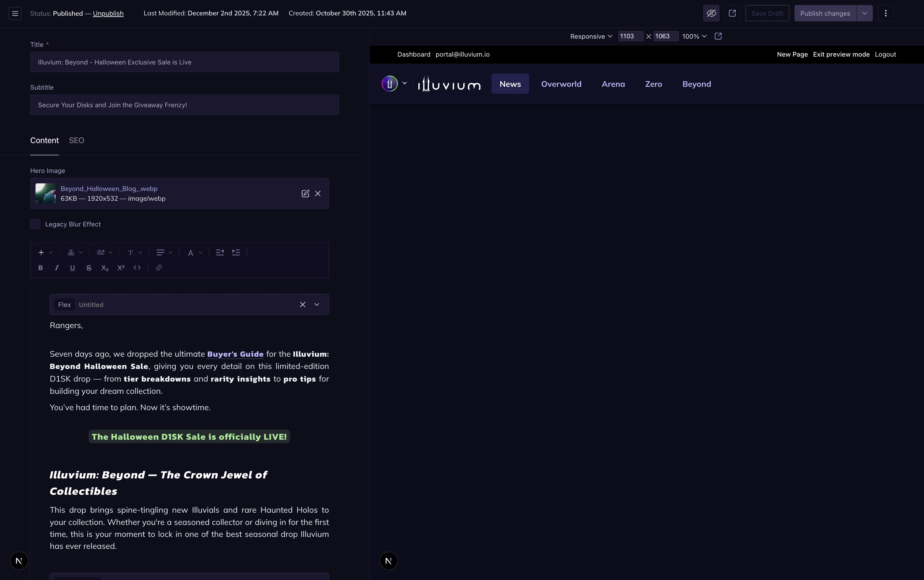Click the Save Draft button
Screen dimensions: 924x580
pos(767,14)
